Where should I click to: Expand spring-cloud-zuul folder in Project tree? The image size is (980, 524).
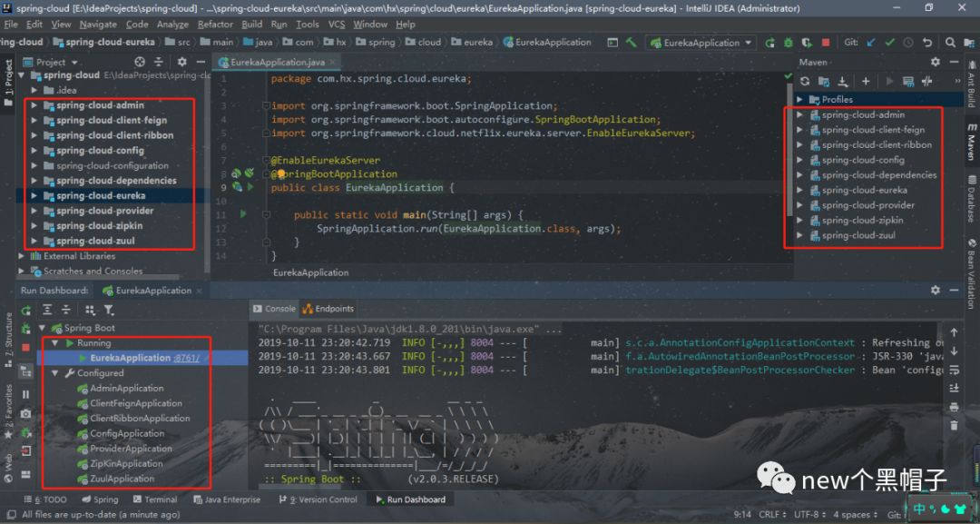pos(34,241)
